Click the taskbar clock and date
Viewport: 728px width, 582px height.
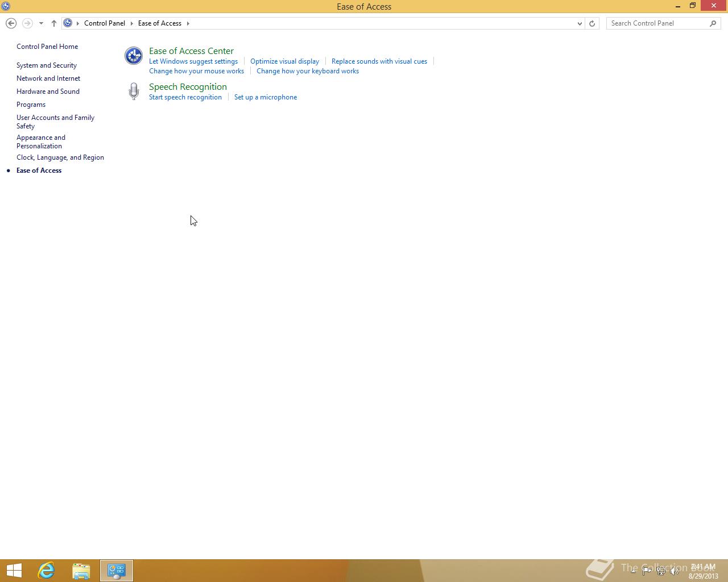point(704,571)
